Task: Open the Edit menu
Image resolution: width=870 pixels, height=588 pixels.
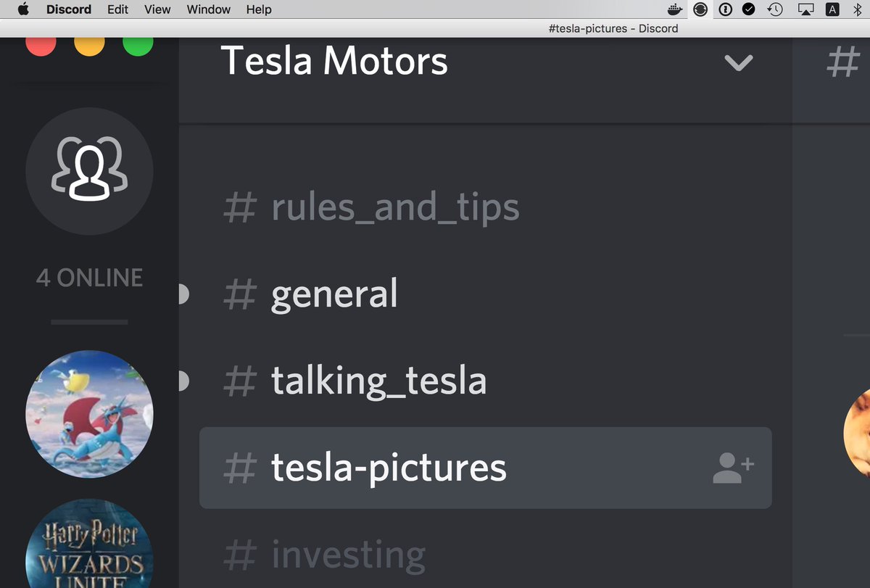Action: (x=117, y=9)
